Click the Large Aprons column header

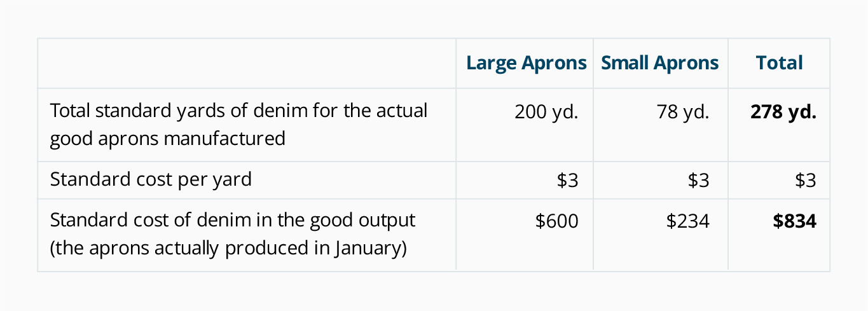coord(526,63)
